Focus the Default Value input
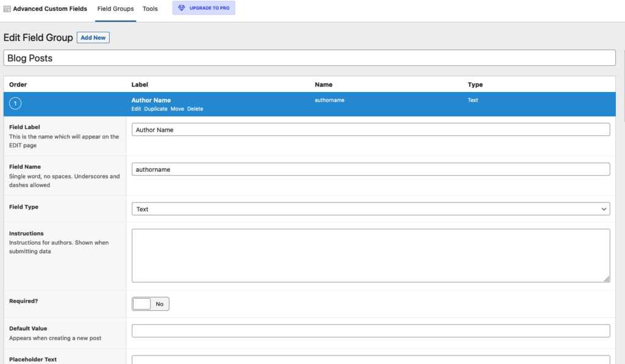The image size is (625, 364). (x=370, y=331)
